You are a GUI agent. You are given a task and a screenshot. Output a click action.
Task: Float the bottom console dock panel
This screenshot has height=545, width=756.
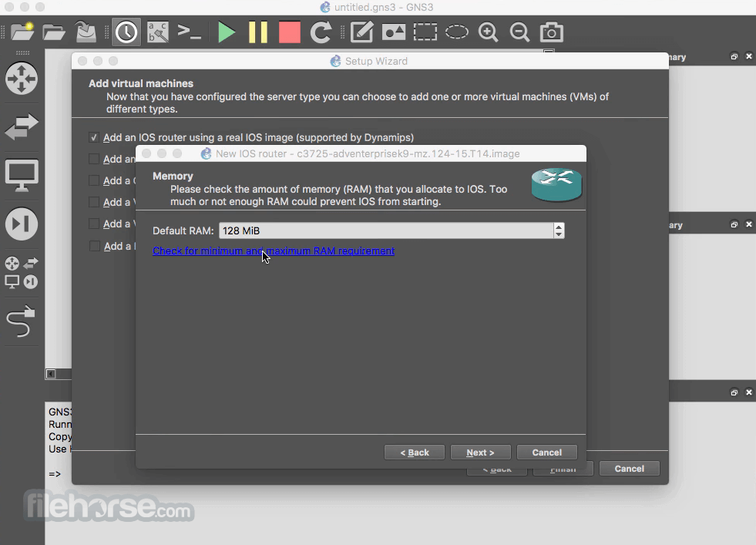click(x=734, y=392)
